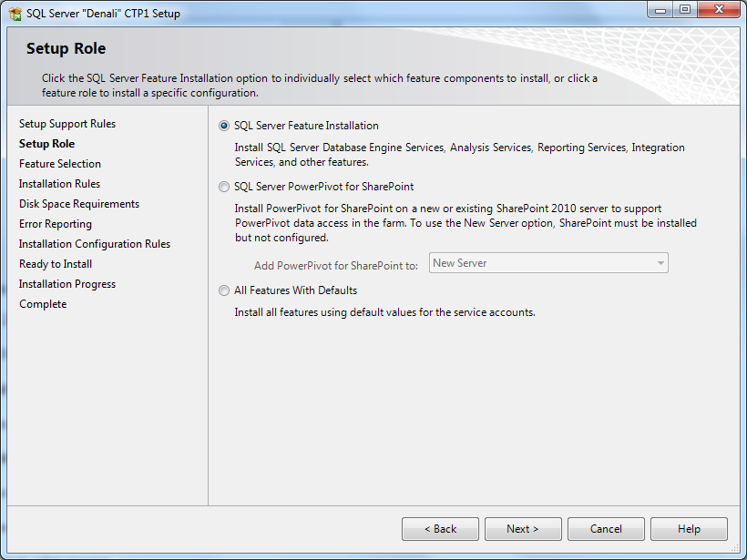Viewport: 747px width, 560px height.
Task: Choose All Features With Defaults radio button
Action: pos(223,290)
